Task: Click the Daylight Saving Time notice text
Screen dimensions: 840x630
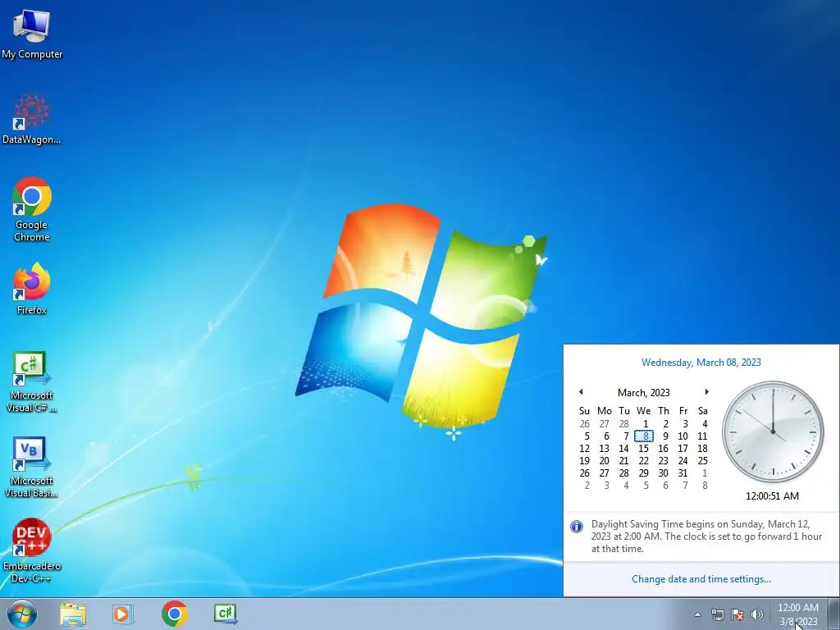Action: 706,536
